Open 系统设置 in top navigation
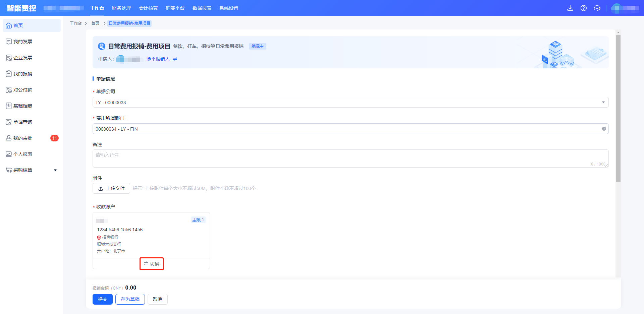 [229, 8]
